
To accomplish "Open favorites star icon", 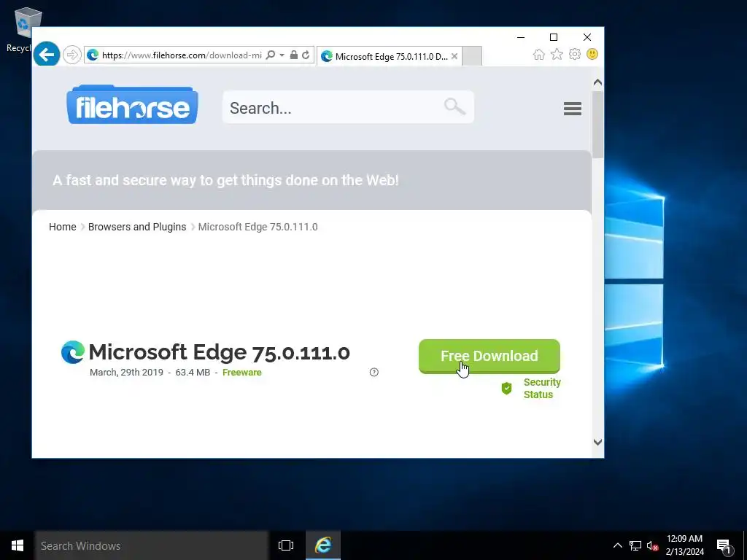I will (557, 54).
